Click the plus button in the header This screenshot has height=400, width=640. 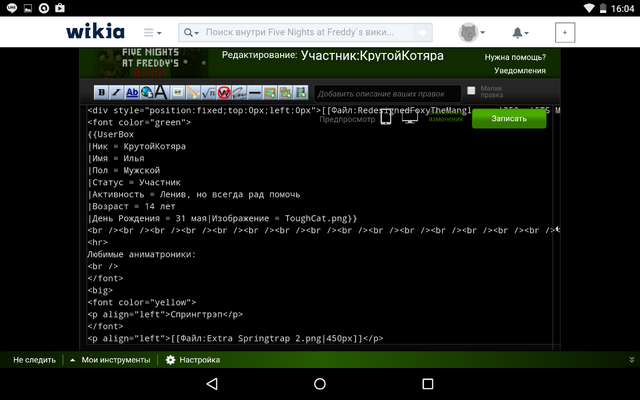pos(565,32)
